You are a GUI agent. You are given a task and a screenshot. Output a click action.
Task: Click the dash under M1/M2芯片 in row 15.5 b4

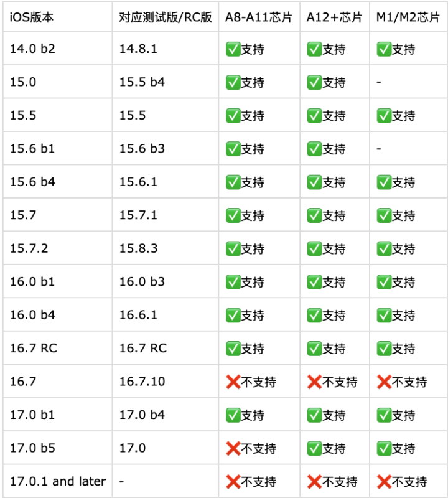point(379,82)
